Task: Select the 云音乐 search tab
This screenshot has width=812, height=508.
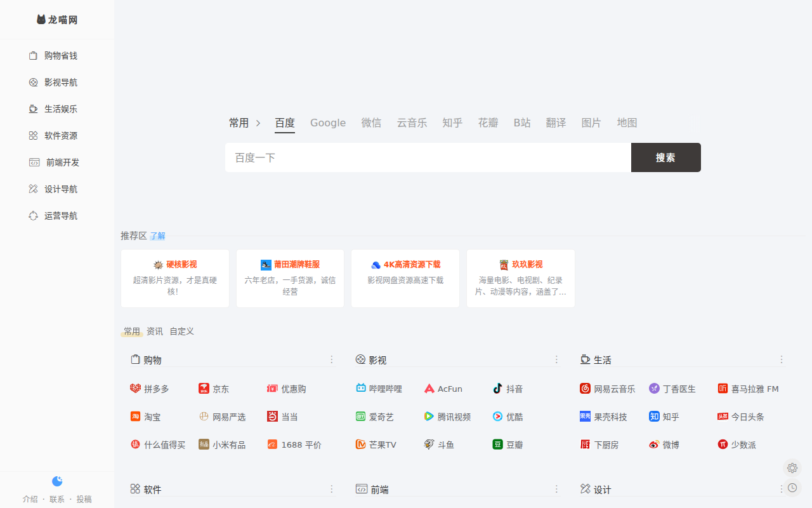Action: 412,123
